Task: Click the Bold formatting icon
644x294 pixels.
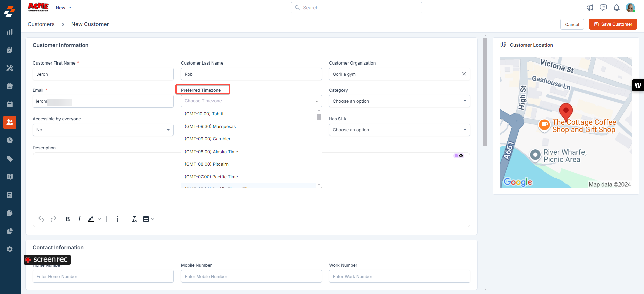Action: click(x=68, y=219)
